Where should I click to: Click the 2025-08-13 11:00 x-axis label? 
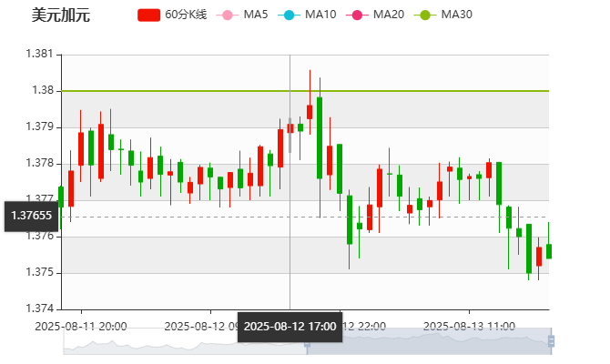[471, 325]
